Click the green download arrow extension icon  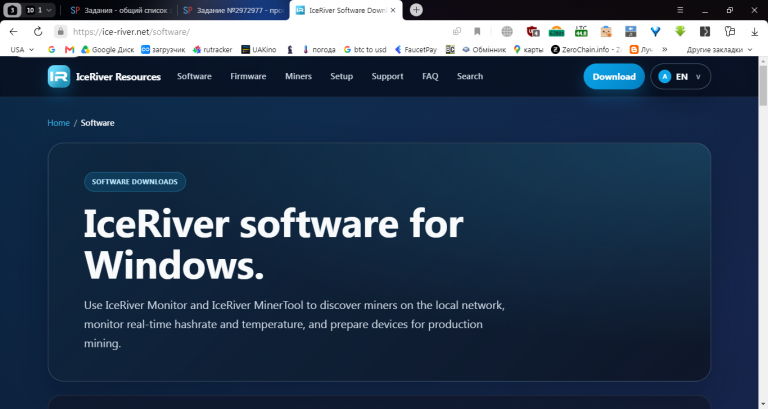680,31
